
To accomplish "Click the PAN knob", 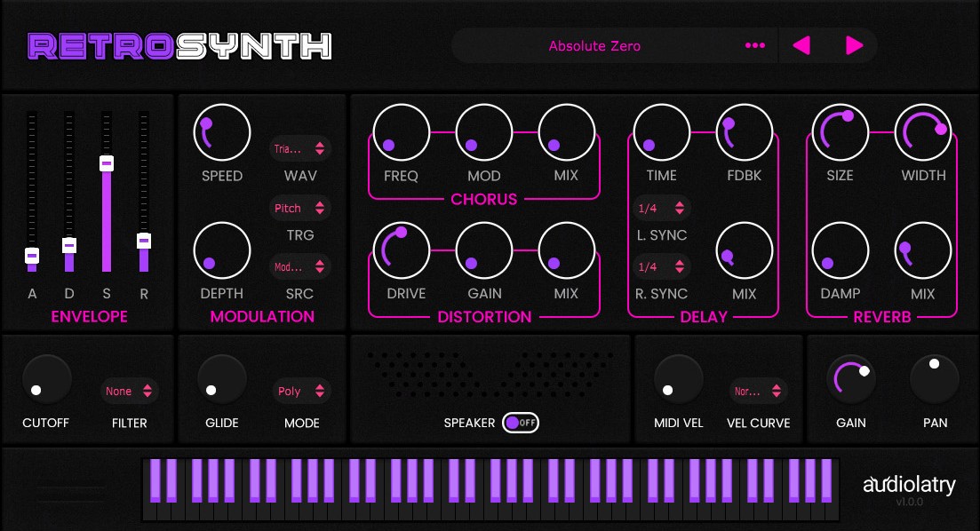I will click(x=935, y=379).
